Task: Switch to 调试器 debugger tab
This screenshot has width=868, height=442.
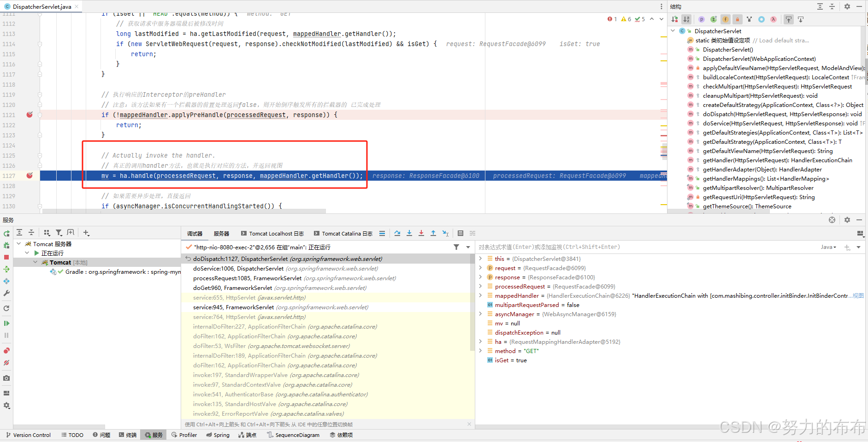Action: 195,234
